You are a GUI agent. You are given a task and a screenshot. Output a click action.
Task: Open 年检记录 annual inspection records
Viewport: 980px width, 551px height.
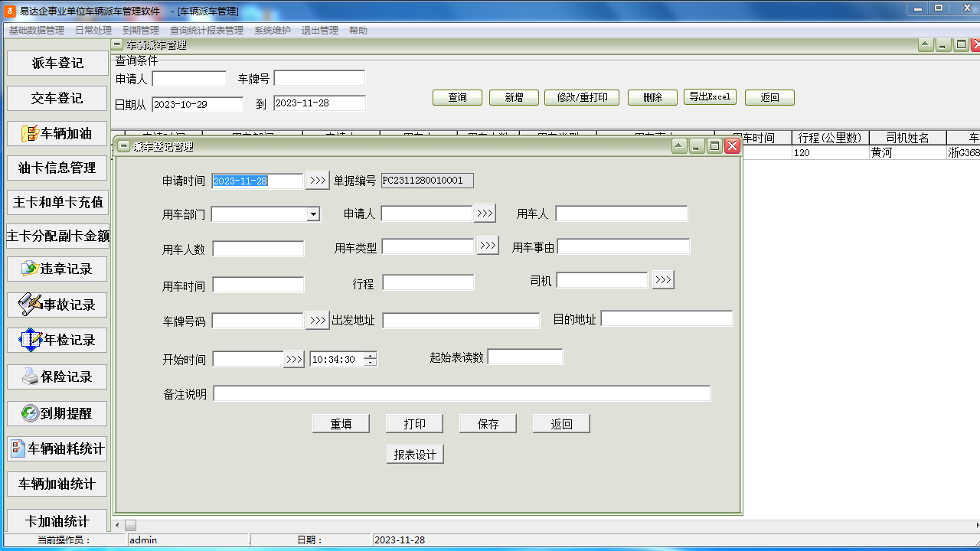[x=57, y=340]
